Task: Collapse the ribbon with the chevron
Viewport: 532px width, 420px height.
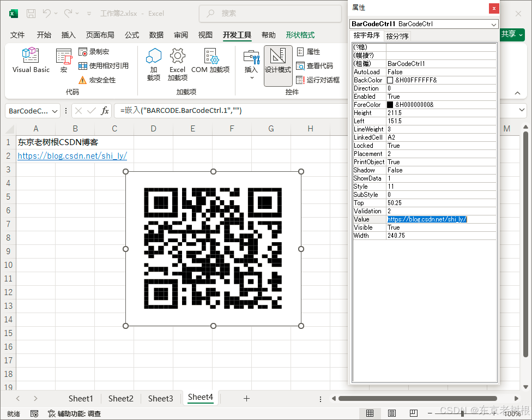Action: (x=517, y=93)
